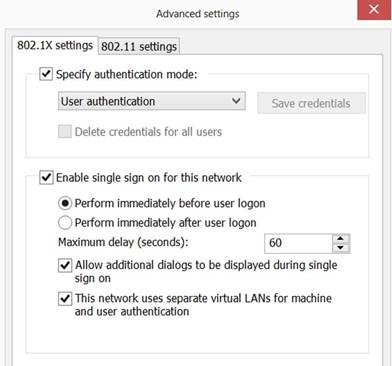
Task: Click the dropdown arrow for authentication mode
Action: [x=236, y=101]
